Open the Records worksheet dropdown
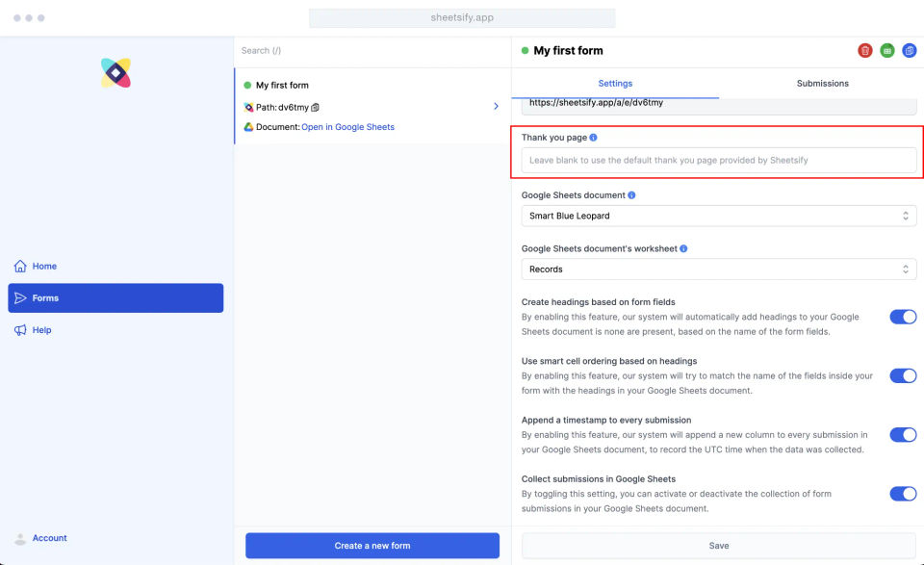Image resolution: width=924 pixels, height=565 pixels. [x=718, y=270]
